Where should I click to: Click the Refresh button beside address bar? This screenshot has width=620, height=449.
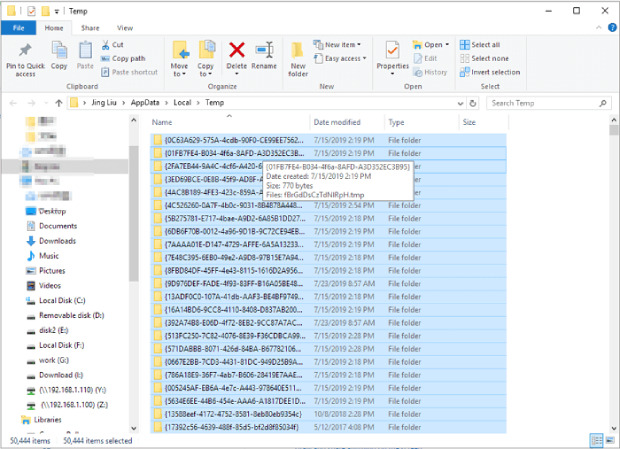[x=473, y=103]
